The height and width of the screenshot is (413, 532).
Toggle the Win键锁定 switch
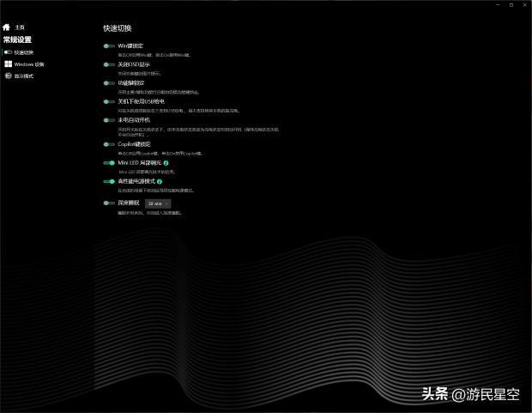click(x=109, y=46)
